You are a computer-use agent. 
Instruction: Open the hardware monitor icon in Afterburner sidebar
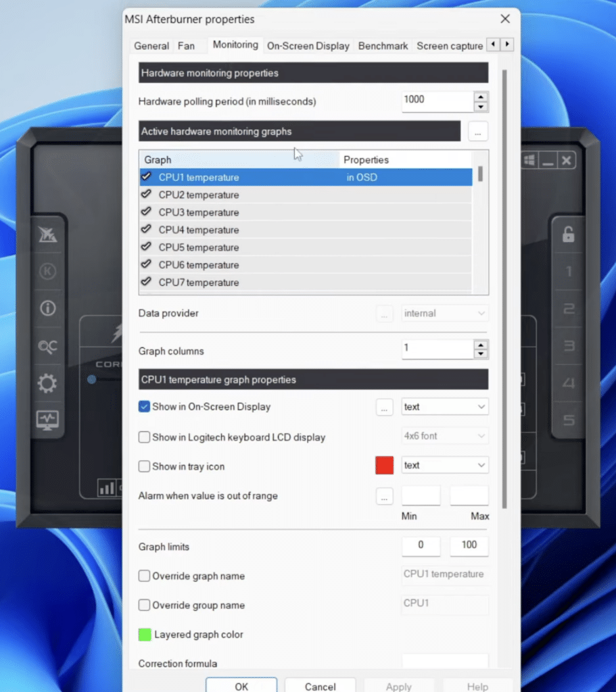click(x=48, y=420)
